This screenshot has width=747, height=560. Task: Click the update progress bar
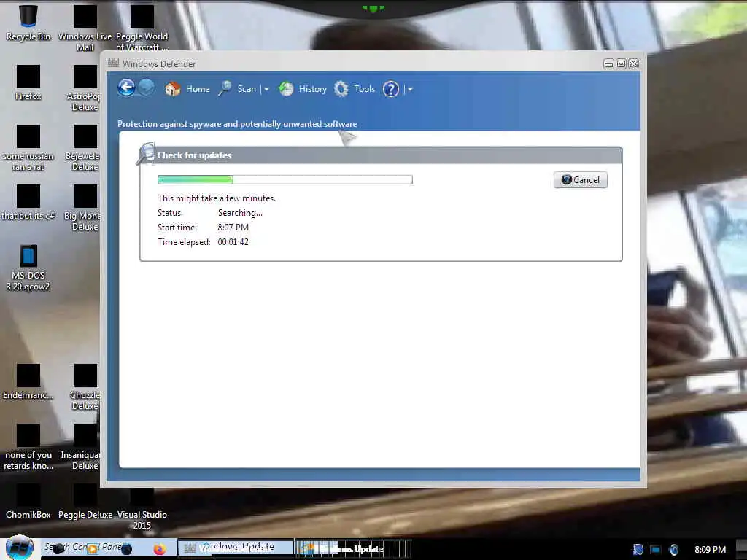285,179
